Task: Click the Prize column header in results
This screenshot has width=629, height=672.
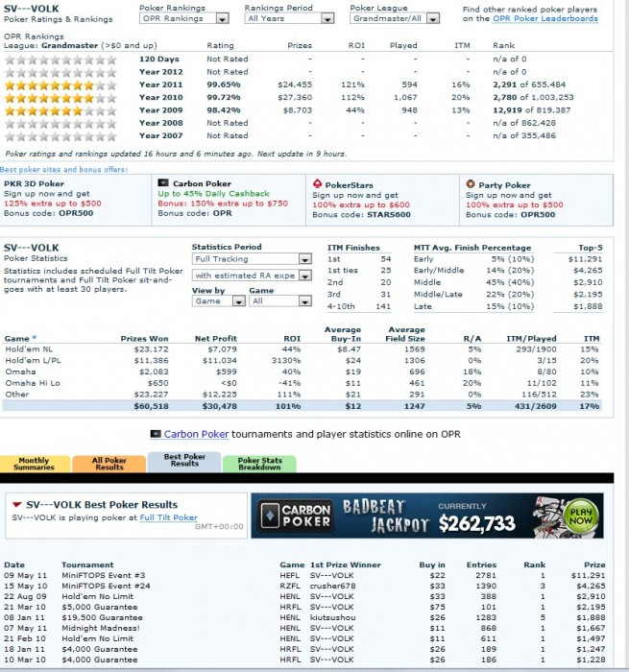Action: 594,564
